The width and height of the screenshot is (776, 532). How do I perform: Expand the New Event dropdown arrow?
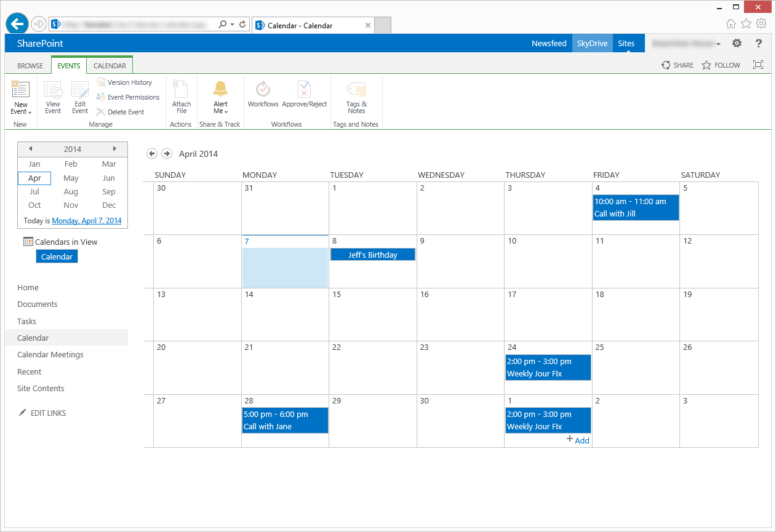pos(30,113)
